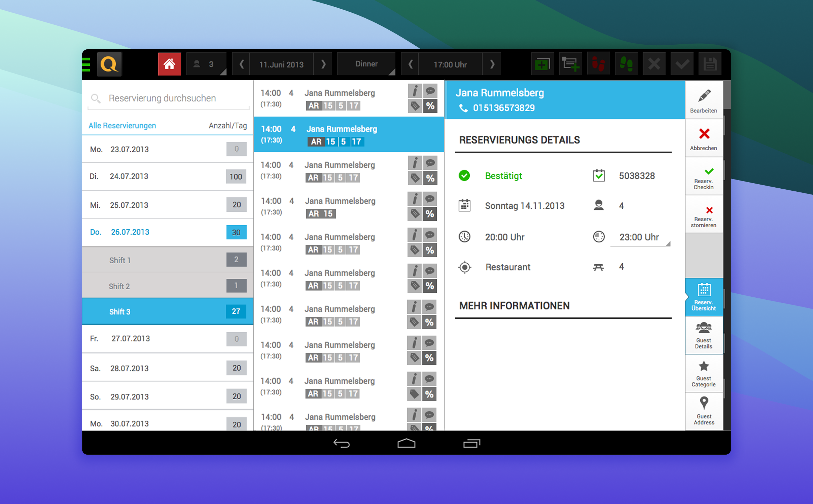Select Mo. 23.07.2013 row
This screenshot has height=504, width=813.
click(x=168, y=149)
